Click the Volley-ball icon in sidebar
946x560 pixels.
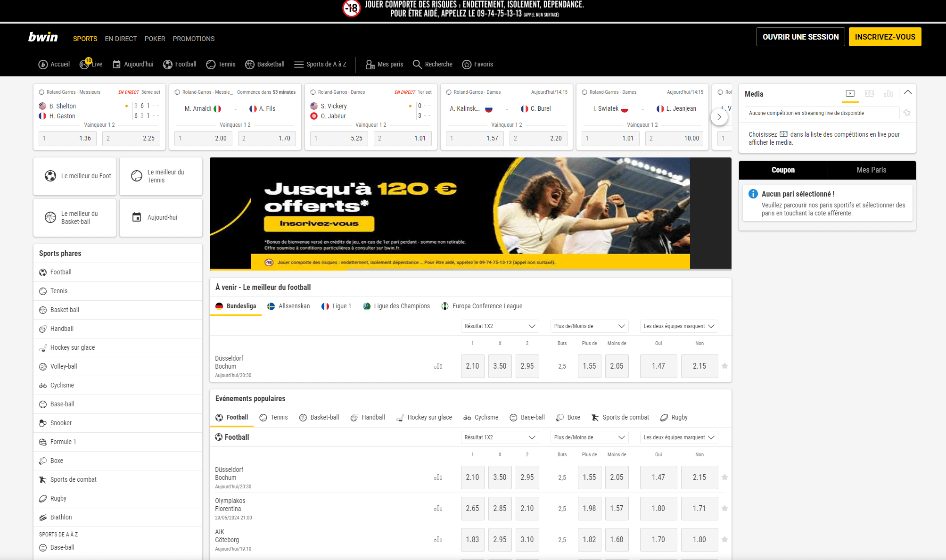pos(43,367)
